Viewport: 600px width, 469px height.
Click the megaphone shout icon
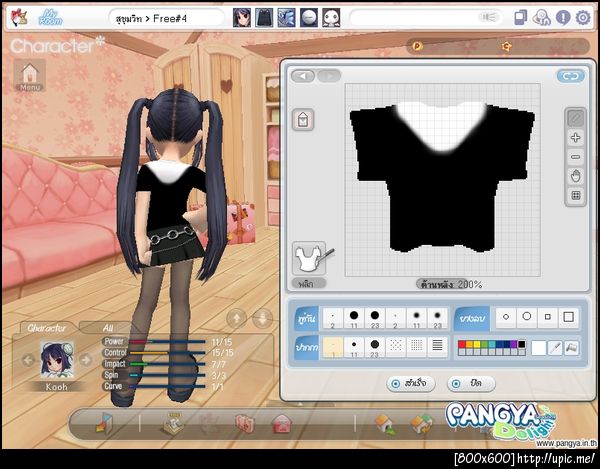(489, 17)
